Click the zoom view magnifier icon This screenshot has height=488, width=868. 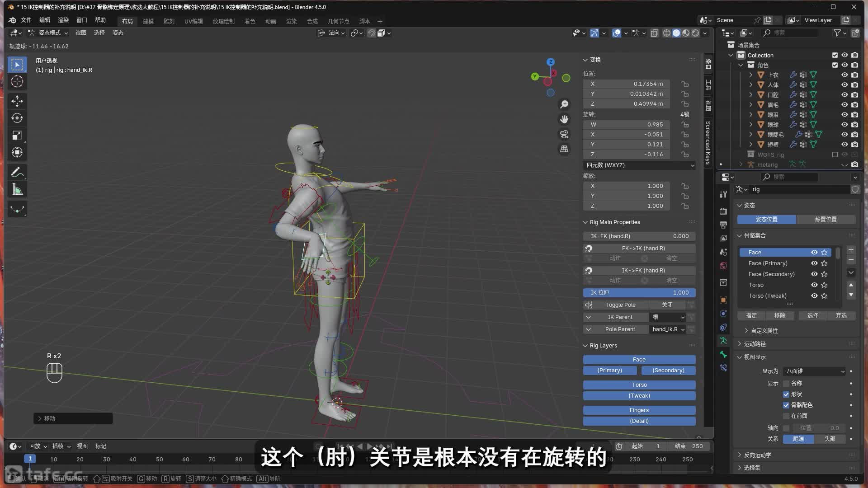564,104
